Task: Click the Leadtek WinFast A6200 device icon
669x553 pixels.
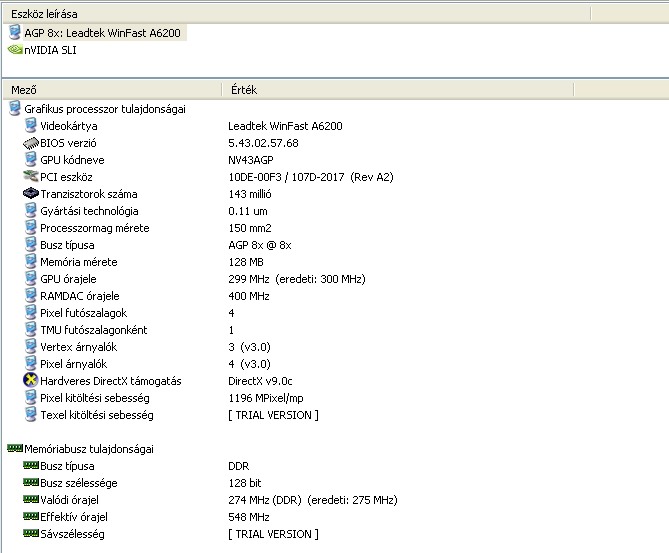Action: coord(15,32)
